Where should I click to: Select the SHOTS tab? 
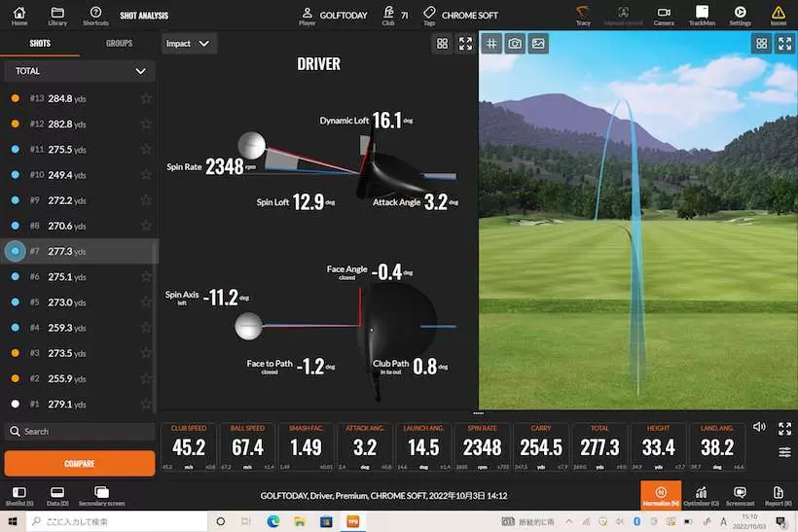pyautogui.click(x=40, y=44)
